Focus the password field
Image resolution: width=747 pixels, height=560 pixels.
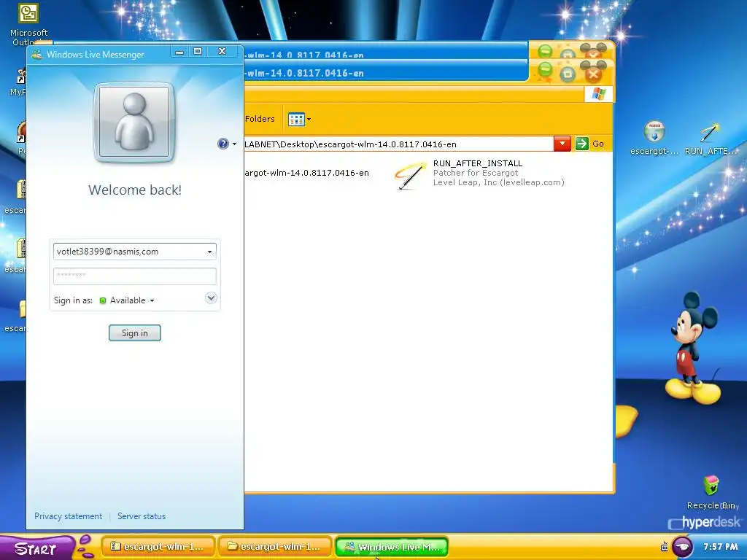(x=135, y=276)
